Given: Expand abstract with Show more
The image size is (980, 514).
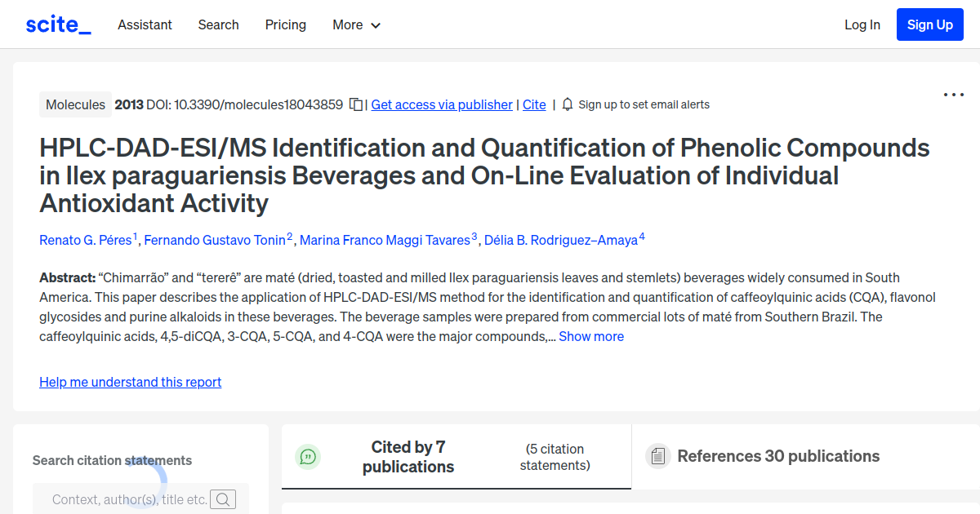Looking at the screenshot, I should pyautogui.click(x=591, y=336).
